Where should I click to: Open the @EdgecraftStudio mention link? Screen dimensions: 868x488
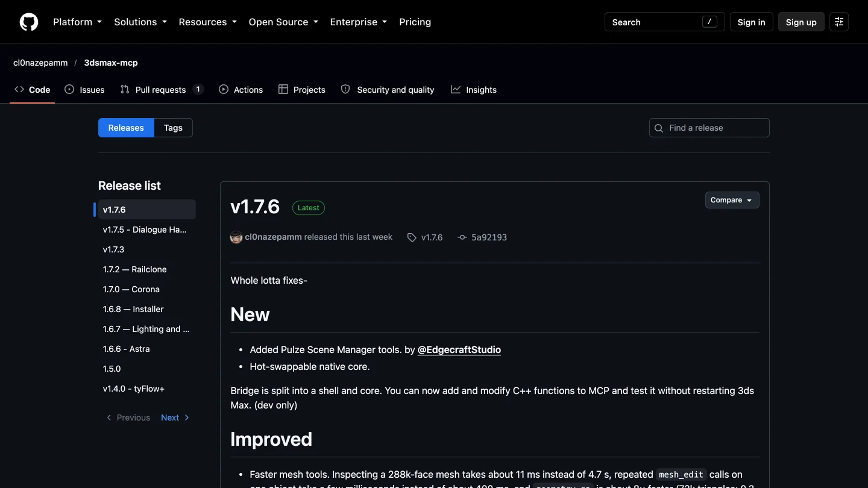point(459,349)
